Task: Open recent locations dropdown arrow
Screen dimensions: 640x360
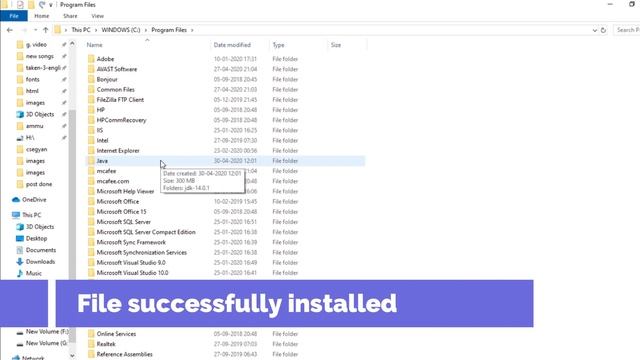Action: [x=36, y=30]
